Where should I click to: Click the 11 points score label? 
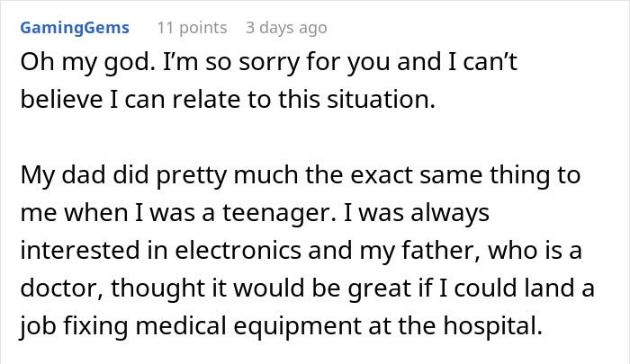192,28
